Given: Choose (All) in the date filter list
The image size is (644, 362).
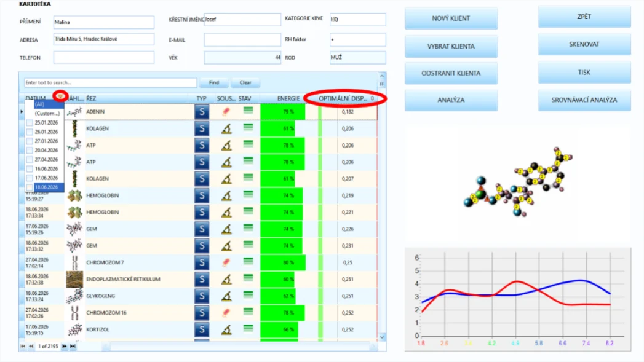Looking at the screenshot, I should click(x=39, y=104).
